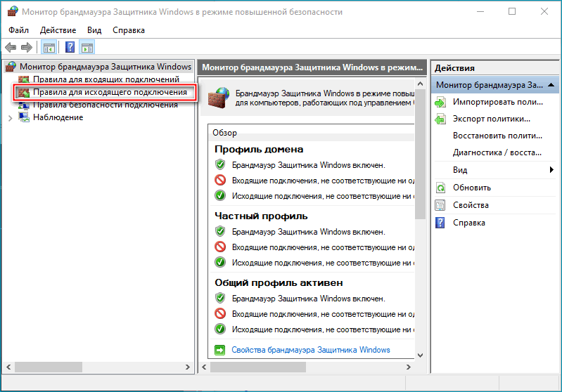Screen dimensions: 562x392
Task: Select the Наблюдение tree item
Action: tap(58, 117)
